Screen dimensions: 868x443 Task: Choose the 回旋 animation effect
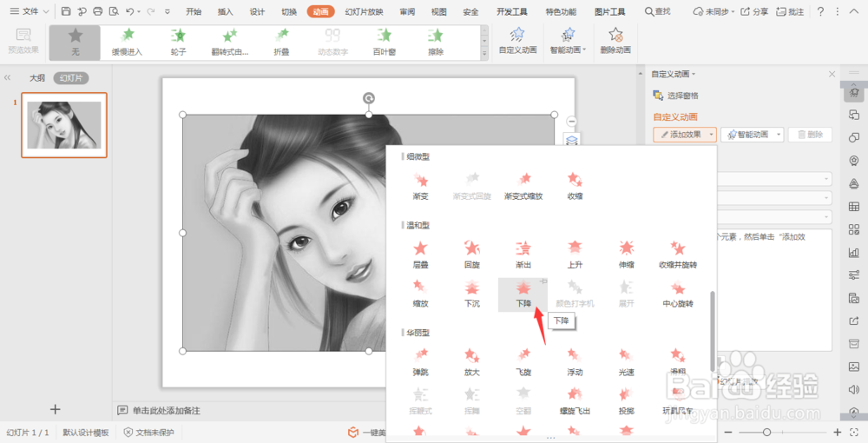click(x=471, y=255)
